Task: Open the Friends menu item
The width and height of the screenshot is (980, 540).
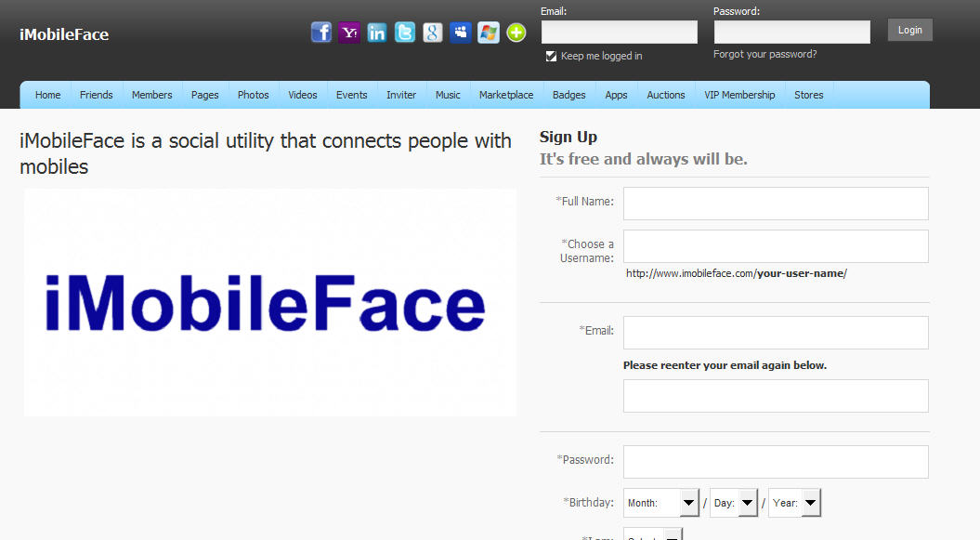Action: (97, 95)
